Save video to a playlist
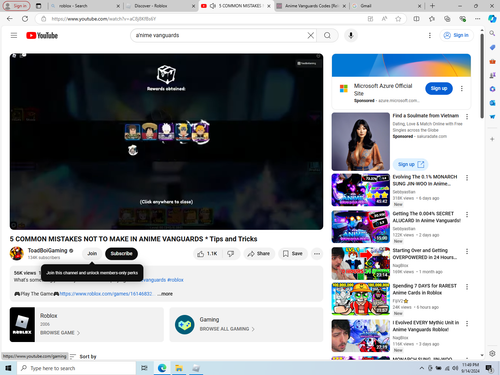 coord(293,254)
